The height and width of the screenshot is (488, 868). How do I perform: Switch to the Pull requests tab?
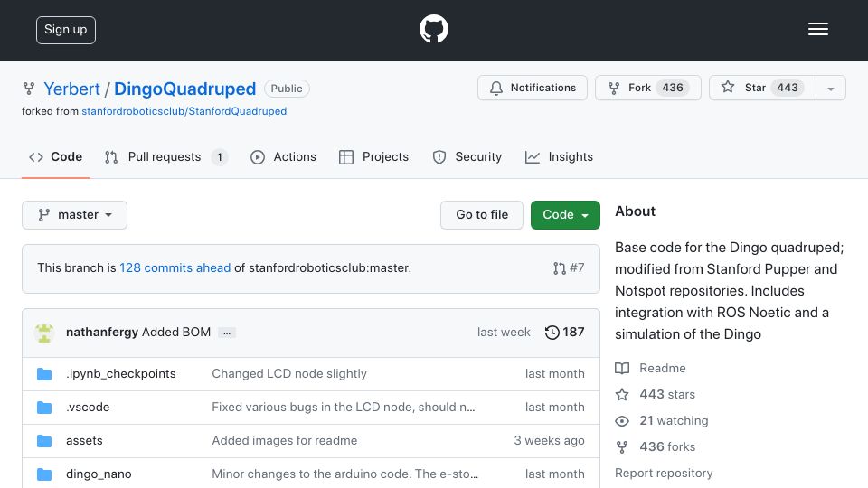[166, 157]
